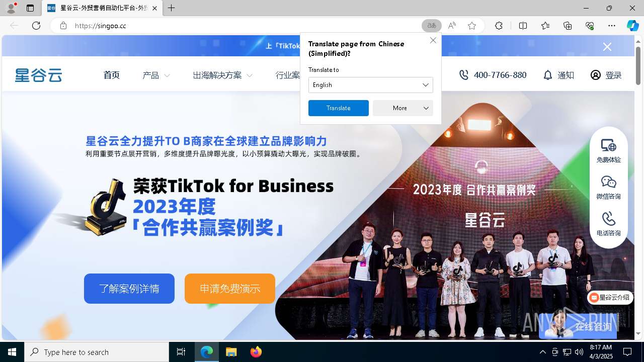This screenshot has width=644, height=362.
Task: Open the tab actions menu icon
Action: [x=30, y=8]
